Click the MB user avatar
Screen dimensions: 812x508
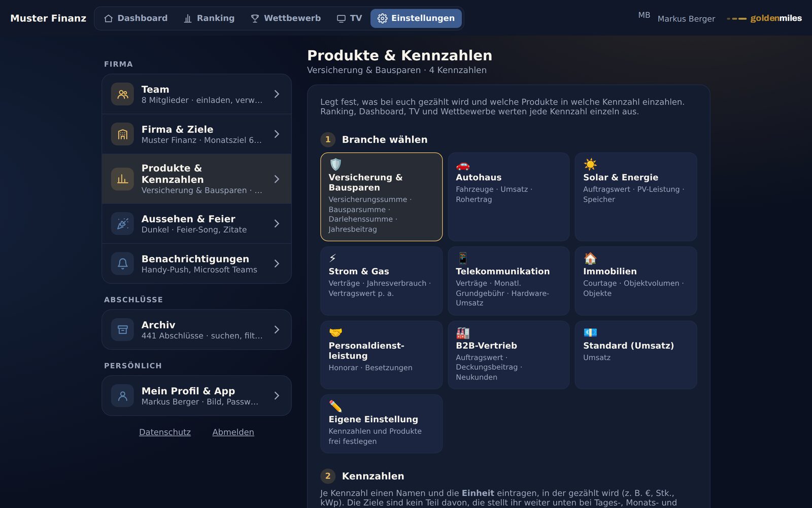click(x=644, y=15)
